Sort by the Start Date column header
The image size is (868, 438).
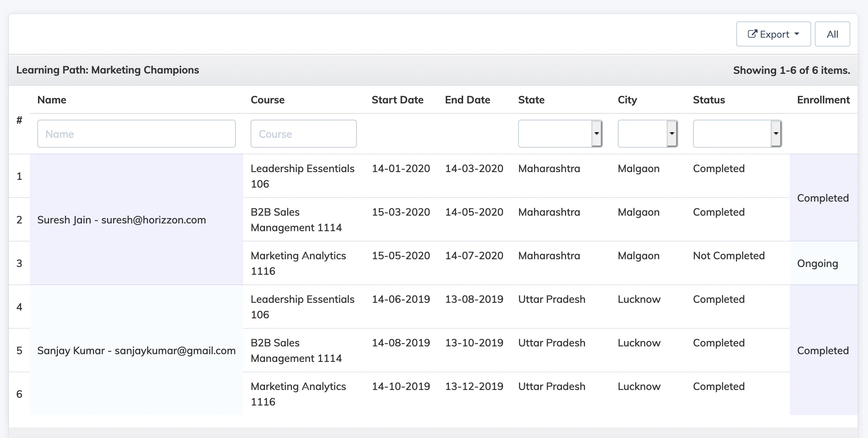(x=397, y=100)
